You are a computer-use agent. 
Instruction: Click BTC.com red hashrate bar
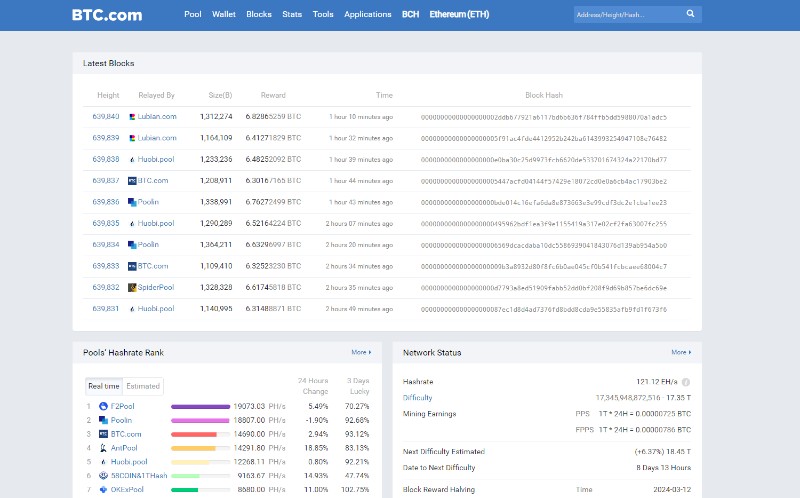click(x=194, y=435)
